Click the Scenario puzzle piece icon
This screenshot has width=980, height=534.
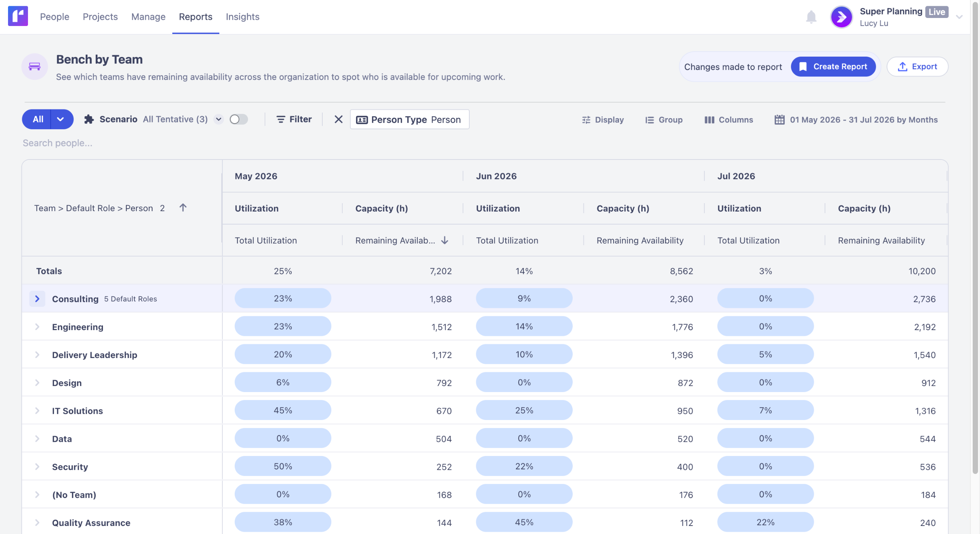[x=89, y=119]
